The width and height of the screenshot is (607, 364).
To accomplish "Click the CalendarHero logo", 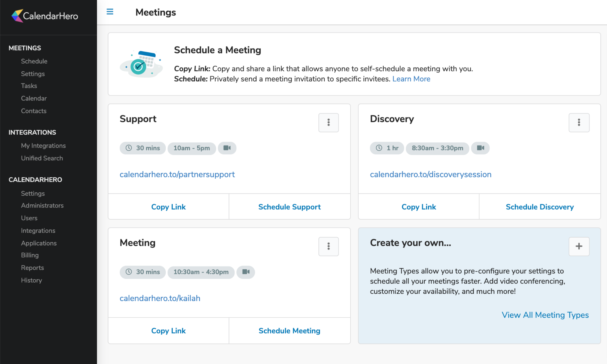I will [x=45, y=16].
